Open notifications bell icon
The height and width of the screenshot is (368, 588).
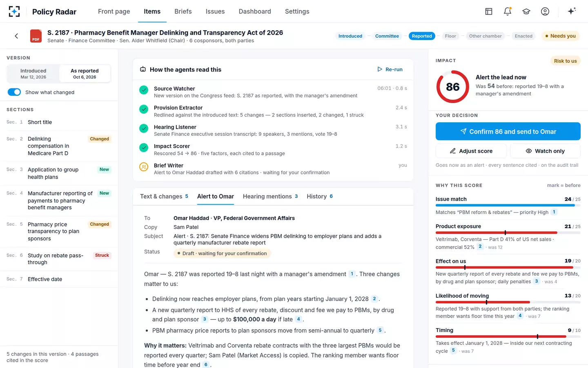coord(508,11)
